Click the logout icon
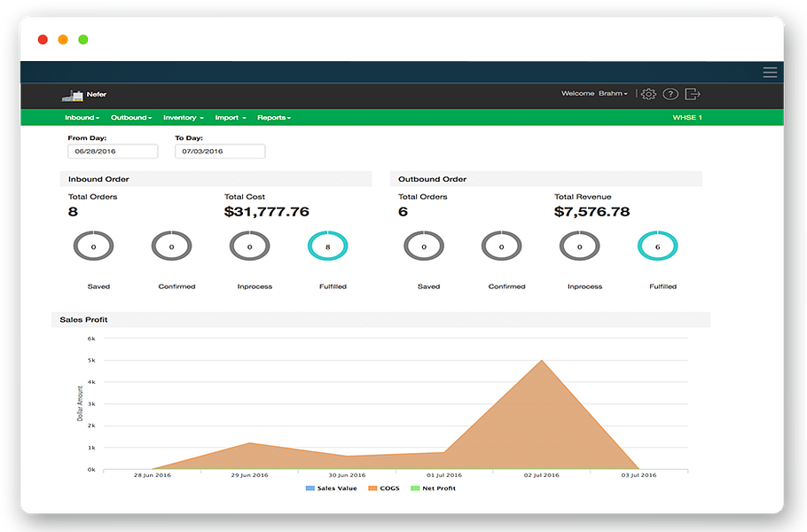Viewport: 807px width, 532px height. 693,94
